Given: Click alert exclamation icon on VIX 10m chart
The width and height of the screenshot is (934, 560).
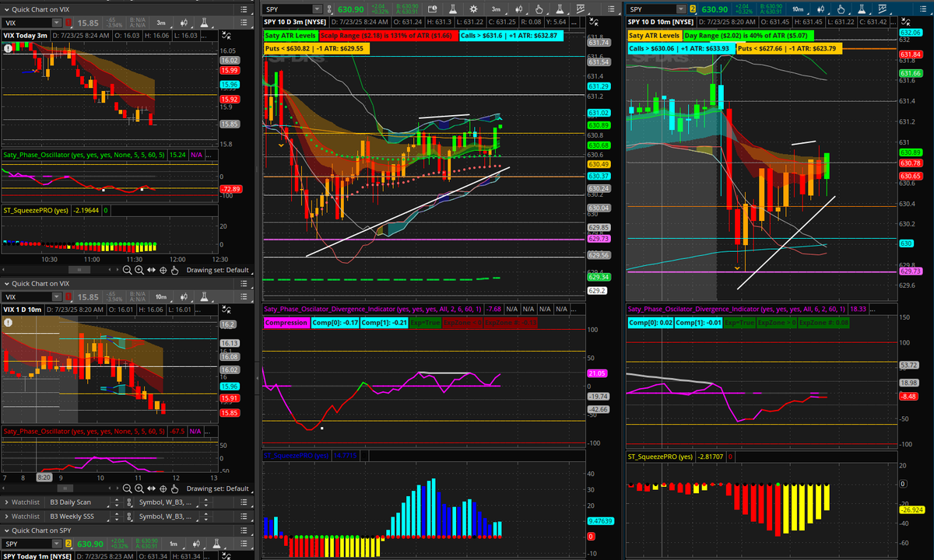Looking at the screenshot, I should 7,323.
